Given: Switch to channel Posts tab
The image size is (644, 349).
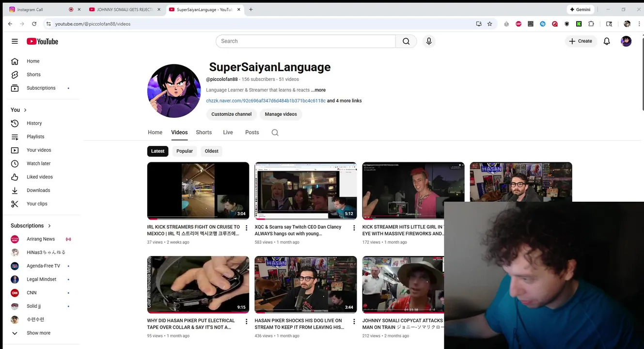Looking at the screenshot, I should click(x=252, y=132).
